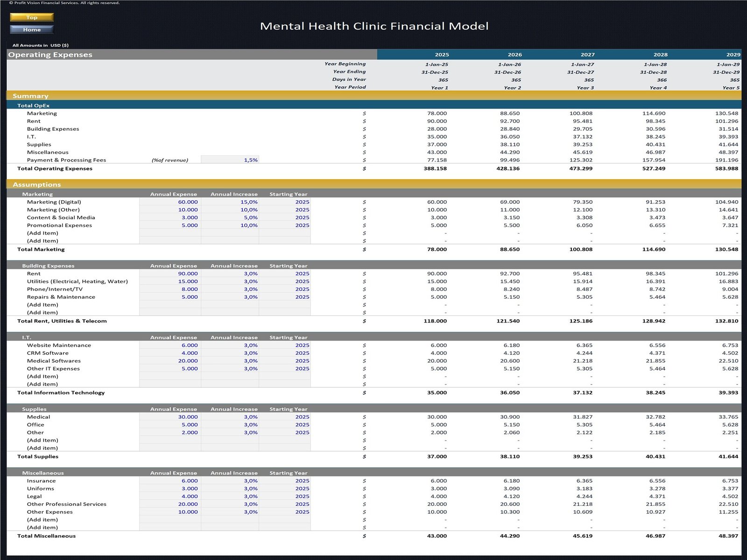The image size is (747, 560).
Task: Click Utilities (Electrical, Heating, Water) 15.000 expense cell
Action: coord(170,281)
